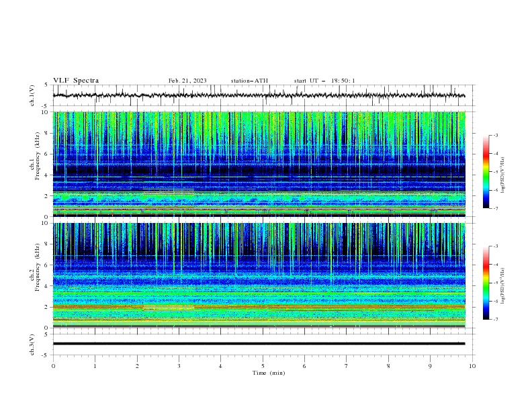Click the "4" tick on the time axis
The image size is (532, 411).
click(220, 366)
